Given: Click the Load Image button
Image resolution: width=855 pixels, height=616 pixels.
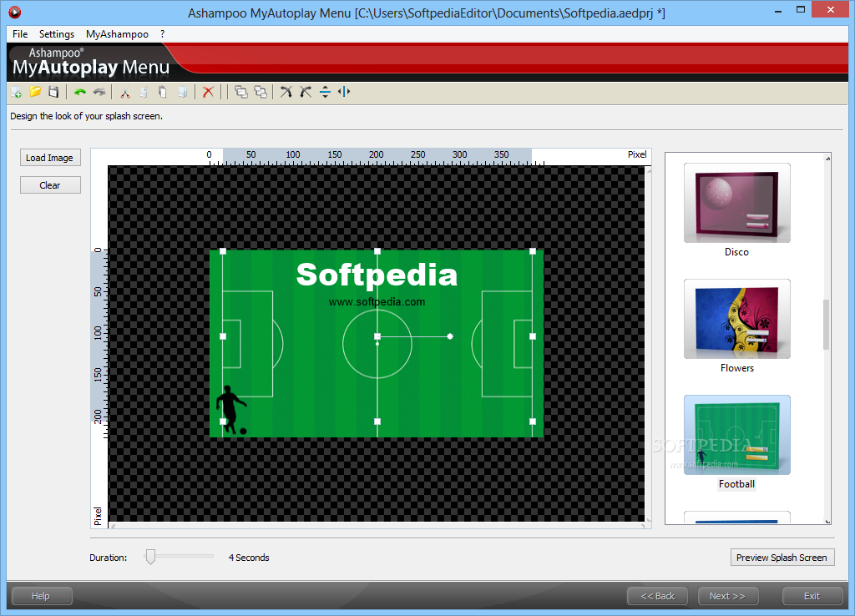Looking at the screenshot, I should click(x=50, y=158).
